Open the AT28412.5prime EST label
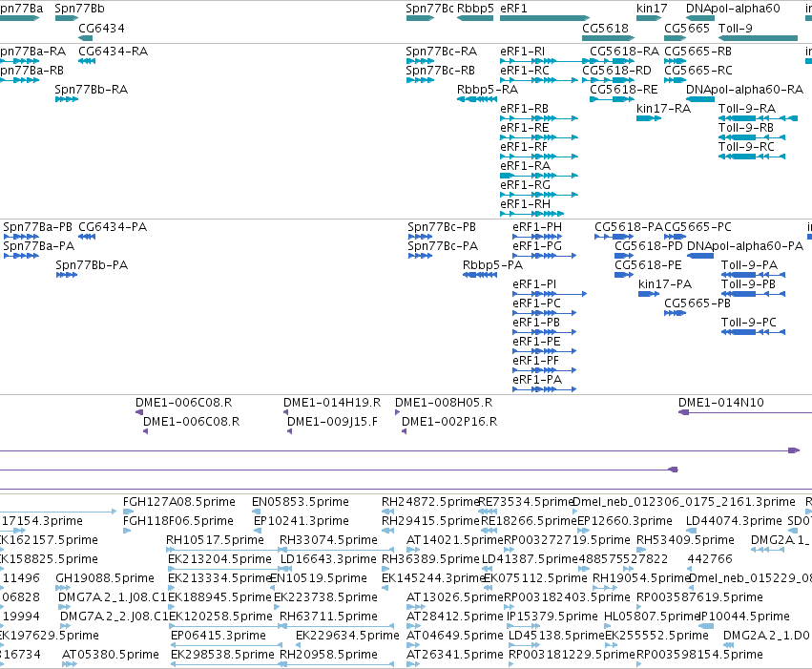The height and width of the screenshot is (669, 812). point(455,617)
